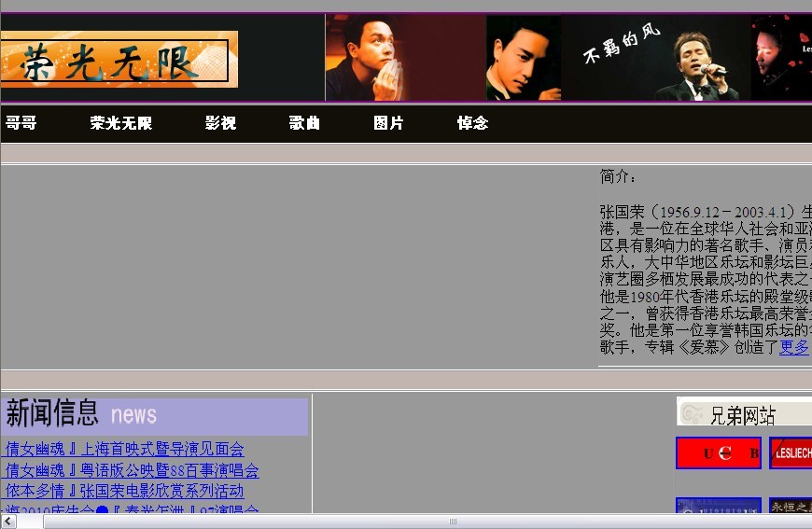
Task: Open the 图片 gallery menu item
Action: 388,123
